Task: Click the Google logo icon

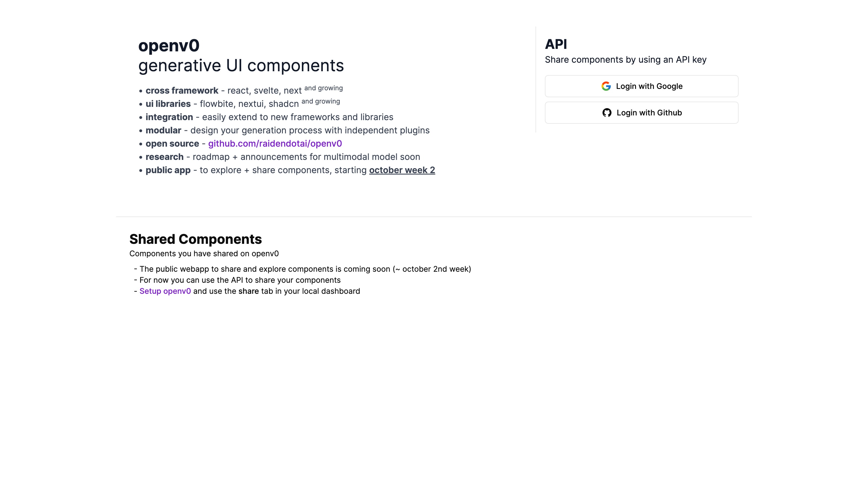Action: coord(606,86)
